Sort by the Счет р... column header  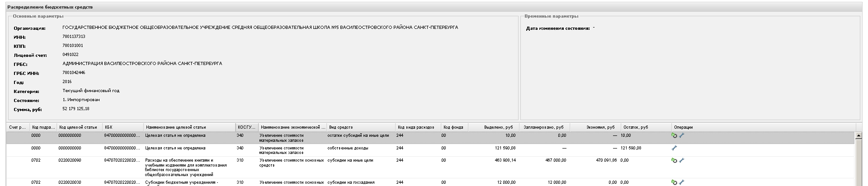pyautogui.click(x=18, y=127)
